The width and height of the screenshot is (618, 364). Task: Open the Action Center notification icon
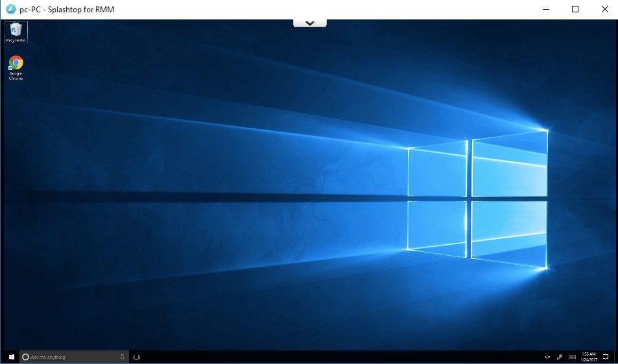point(606,357)
